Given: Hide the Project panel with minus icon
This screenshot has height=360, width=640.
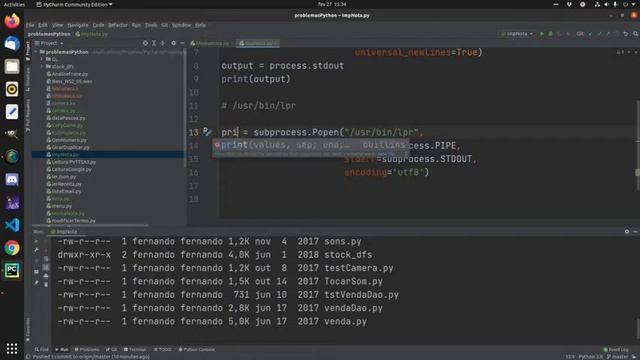Looking at the screenshot, I should click(x=182, y=43).
